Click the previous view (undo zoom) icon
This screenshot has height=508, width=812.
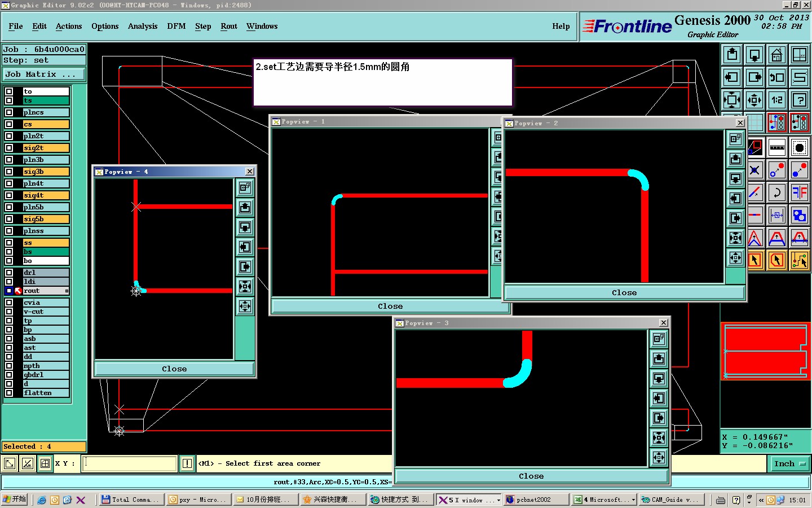[x=777, y=77]
